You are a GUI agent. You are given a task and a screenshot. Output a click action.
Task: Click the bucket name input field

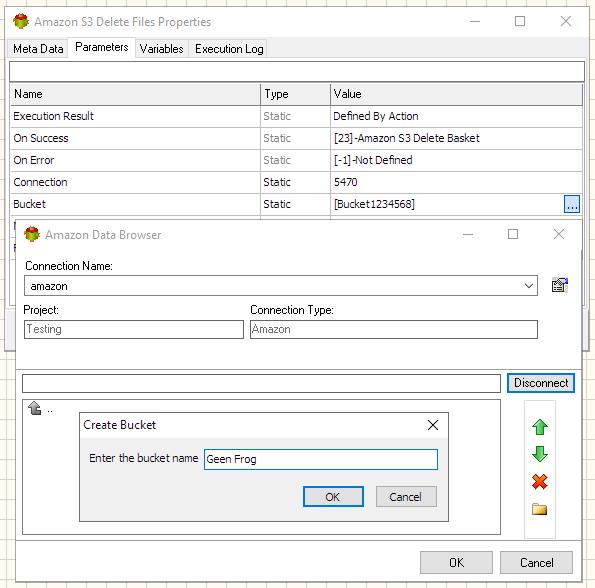(x=321, y=459)
